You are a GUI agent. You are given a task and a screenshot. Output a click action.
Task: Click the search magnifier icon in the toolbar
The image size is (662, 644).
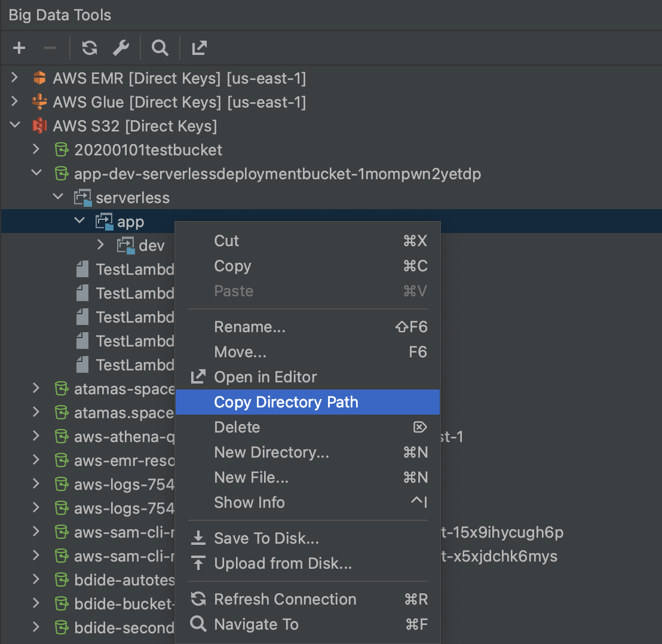tap(160, 48)
